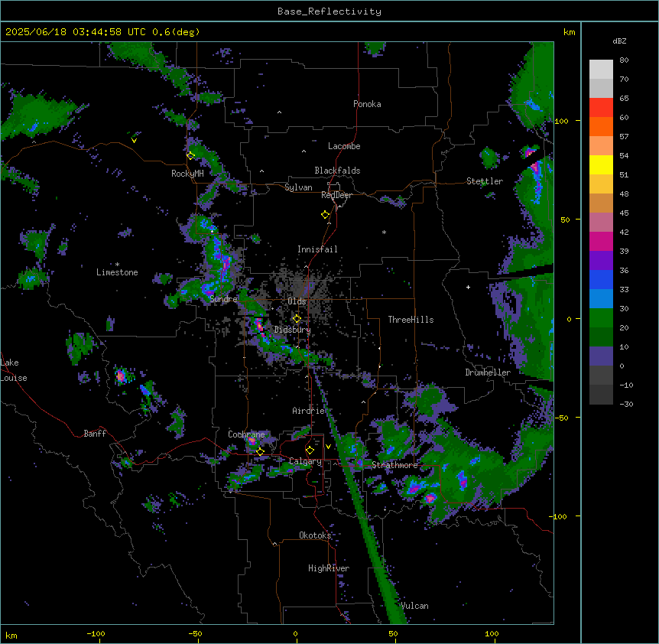Click the Strathmore town label

(394, 465)
